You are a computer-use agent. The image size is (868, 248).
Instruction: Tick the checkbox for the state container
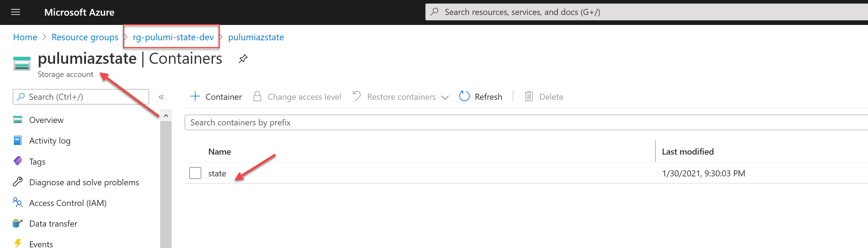click(195, 173)
